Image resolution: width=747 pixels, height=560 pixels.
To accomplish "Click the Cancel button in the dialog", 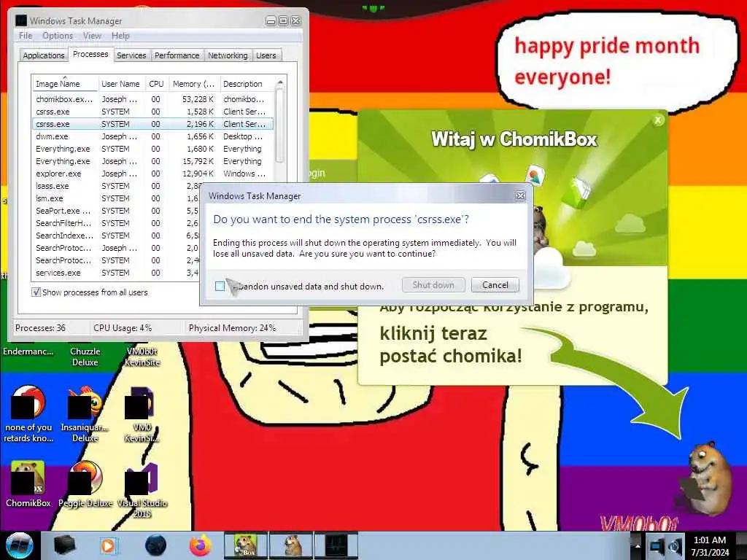I will 495,285.
